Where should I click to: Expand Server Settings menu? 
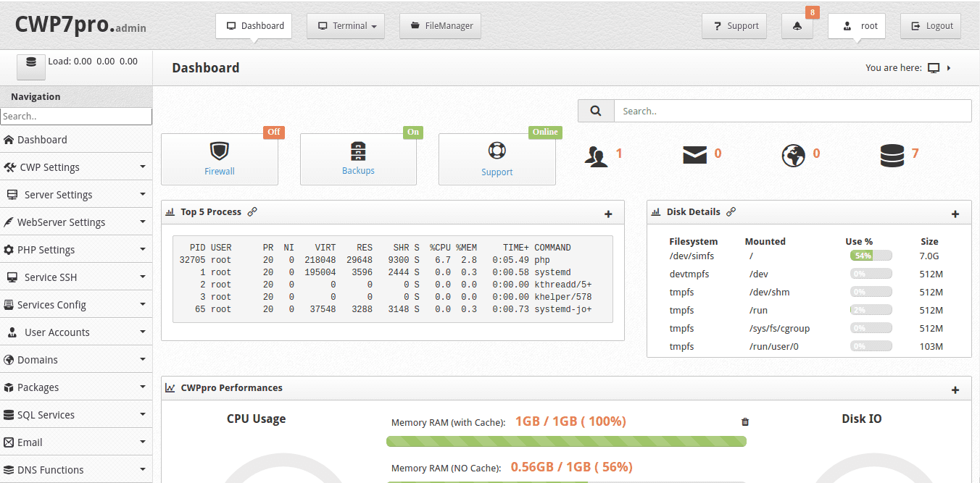[x=76, y=195]
